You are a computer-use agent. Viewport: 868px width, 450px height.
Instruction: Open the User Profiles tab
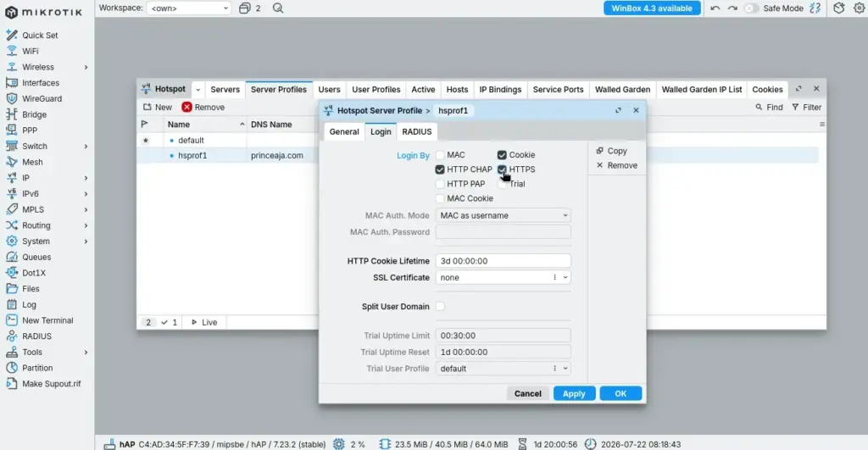coord(376,89)
